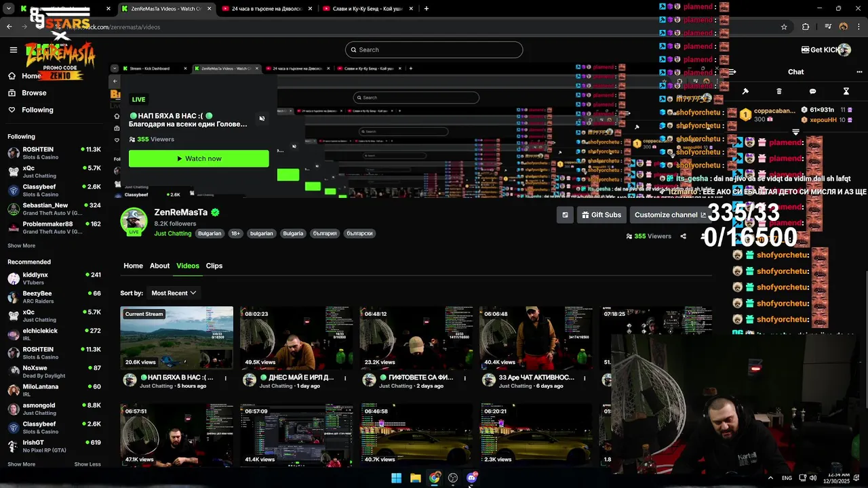The width and height of the screenshot is (868, 488).
Task: Close the ZenReMasTa Videos tab
Action: click(209, 9)
